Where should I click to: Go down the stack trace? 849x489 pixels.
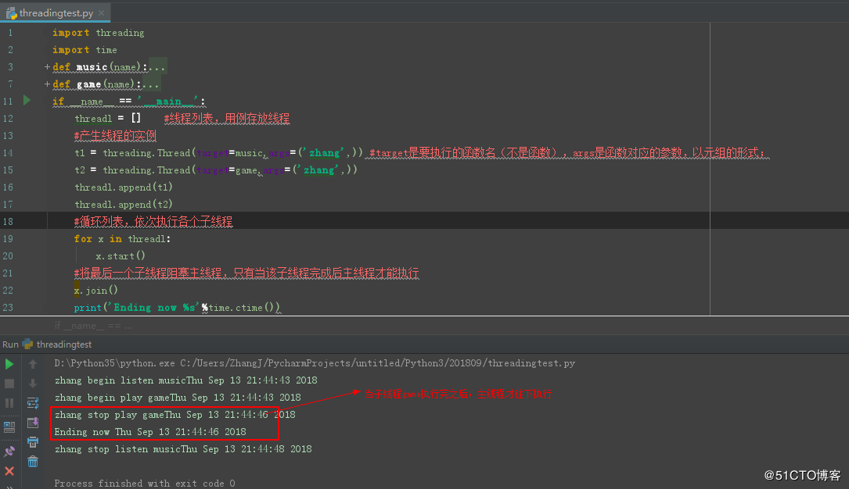[32, 383]
